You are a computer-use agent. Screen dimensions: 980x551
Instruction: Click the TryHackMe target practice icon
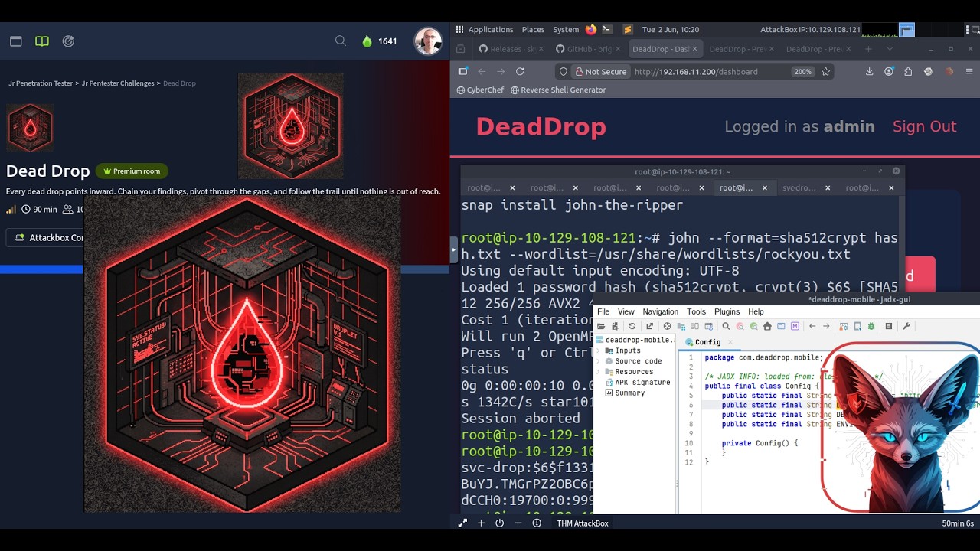68,41
